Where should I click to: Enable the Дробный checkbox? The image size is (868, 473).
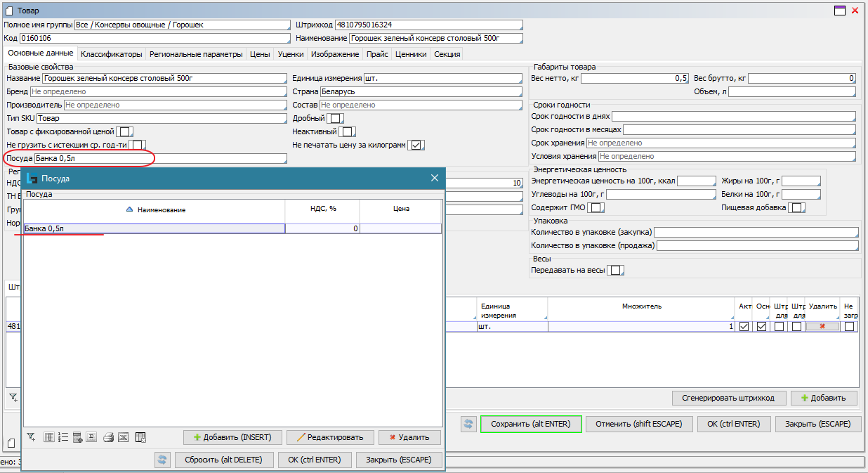click(x=335, y=119)
